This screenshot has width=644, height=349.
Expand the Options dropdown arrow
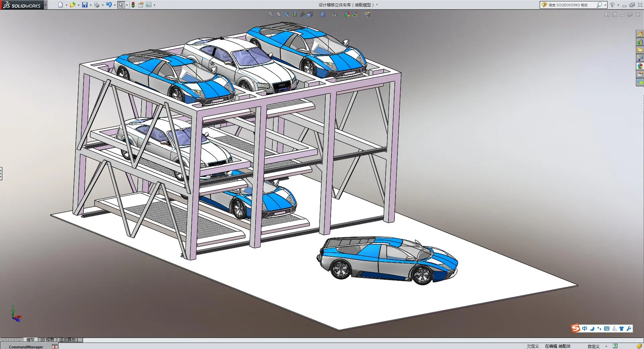point(154,5)
